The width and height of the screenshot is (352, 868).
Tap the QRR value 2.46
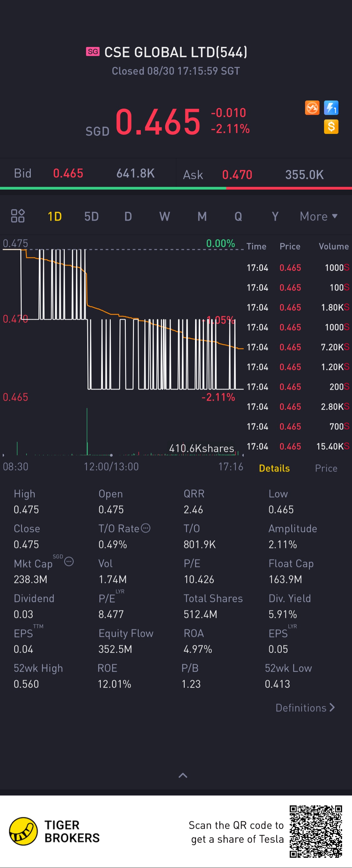[193, 509]
